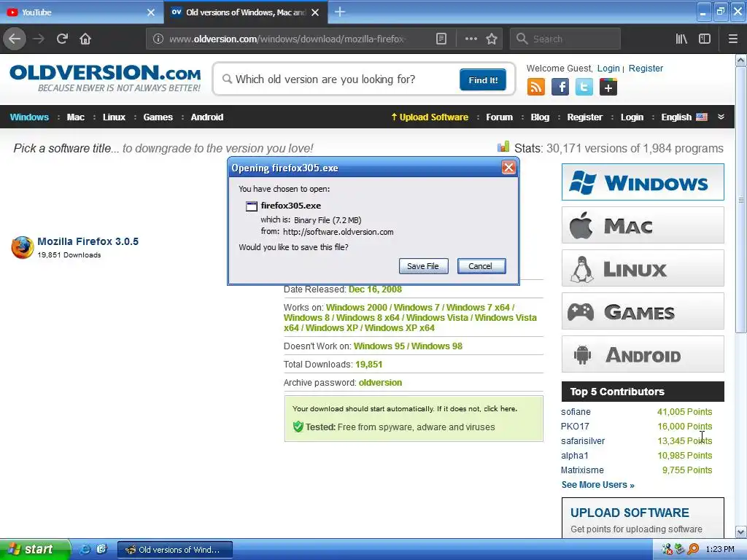747x560 pixels.
Task: Click the OLDVERSION.COM site logo
Action: click(105, 78)
